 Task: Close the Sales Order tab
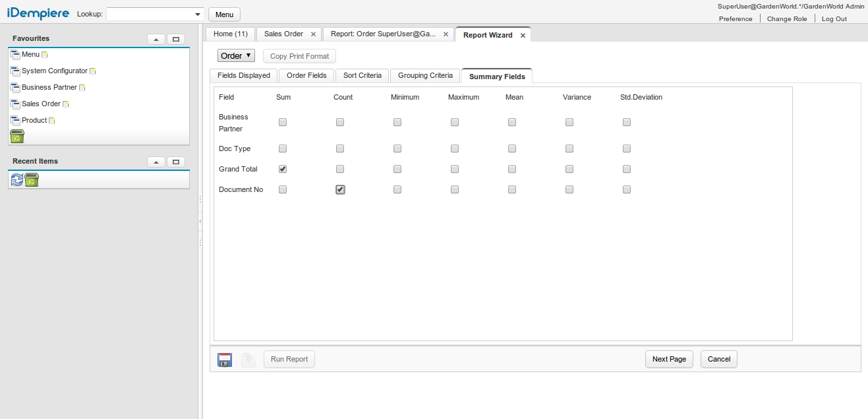tap(313, 34)
